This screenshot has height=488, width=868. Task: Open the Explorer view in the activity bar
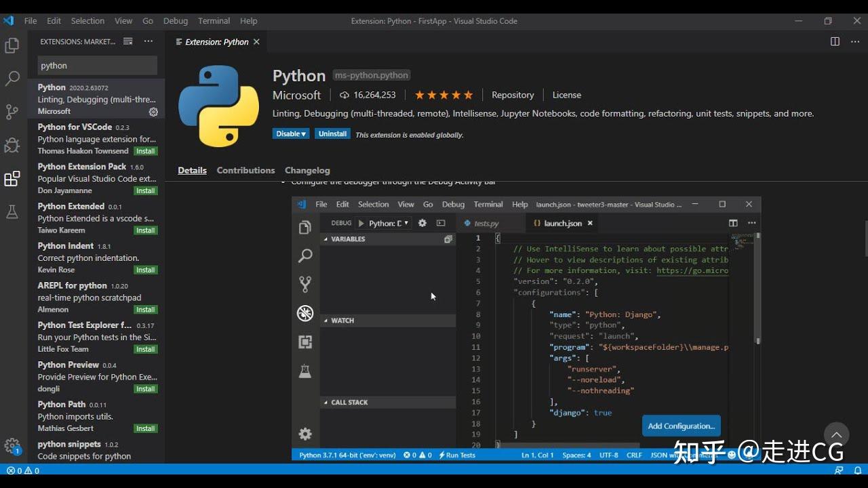click(x=12, y=45)
